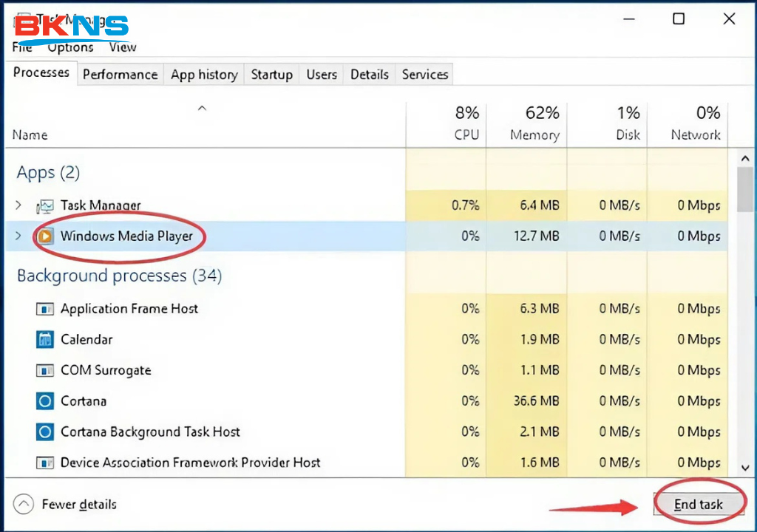757x532 pixels.
Task: Click the Windows Media Player icon
Action: [45, 236]
